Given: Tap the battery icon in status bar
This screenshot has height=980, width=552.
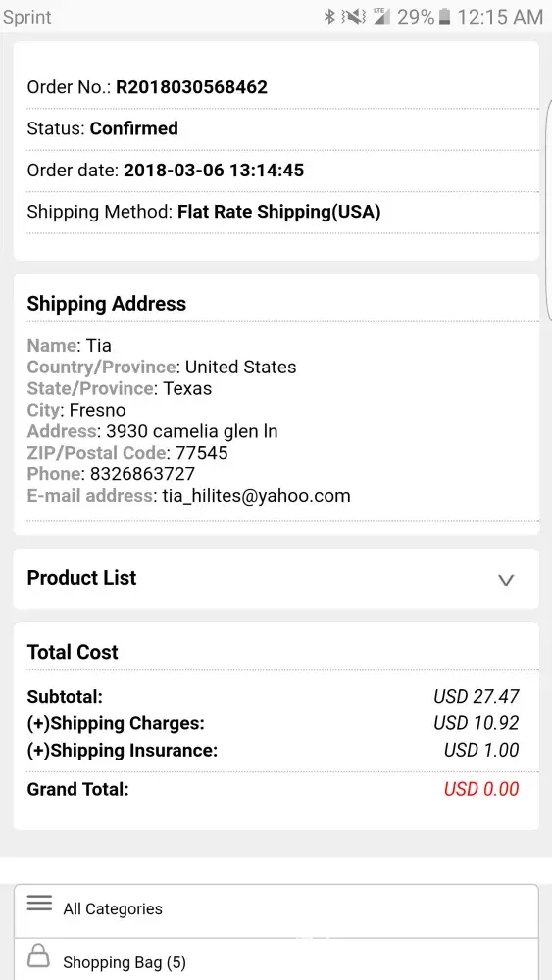Looking at the screenshot, I should tap(444, 17).
